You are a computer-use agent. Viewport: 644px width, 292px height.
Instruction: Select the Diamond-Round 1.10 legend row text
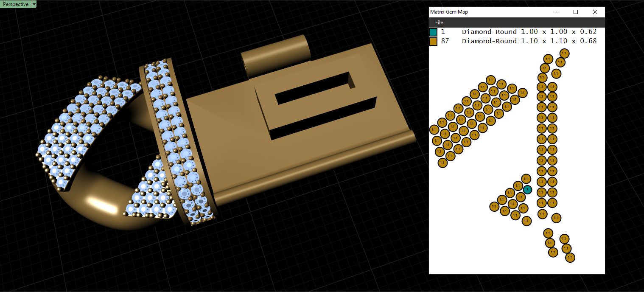pyautogui.click(x=529, y=41)
